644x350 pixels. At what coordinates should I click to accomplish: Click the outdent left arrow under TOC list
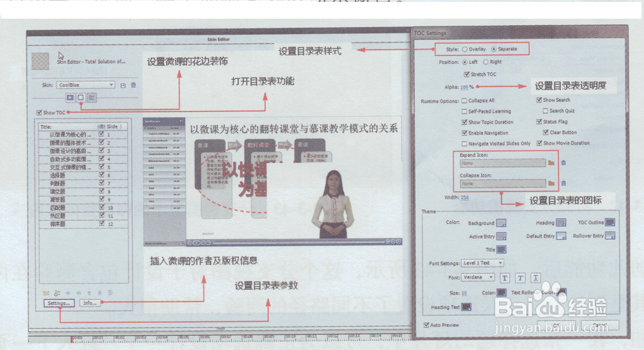click(79, 293)
